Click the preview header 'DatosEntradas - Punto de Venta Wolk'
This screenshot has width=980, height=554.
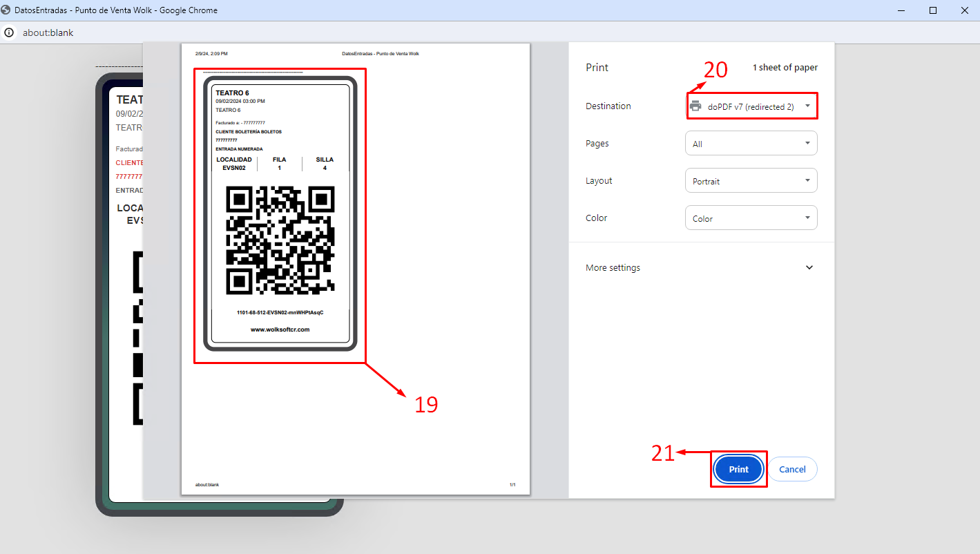(x=381, y=53)
